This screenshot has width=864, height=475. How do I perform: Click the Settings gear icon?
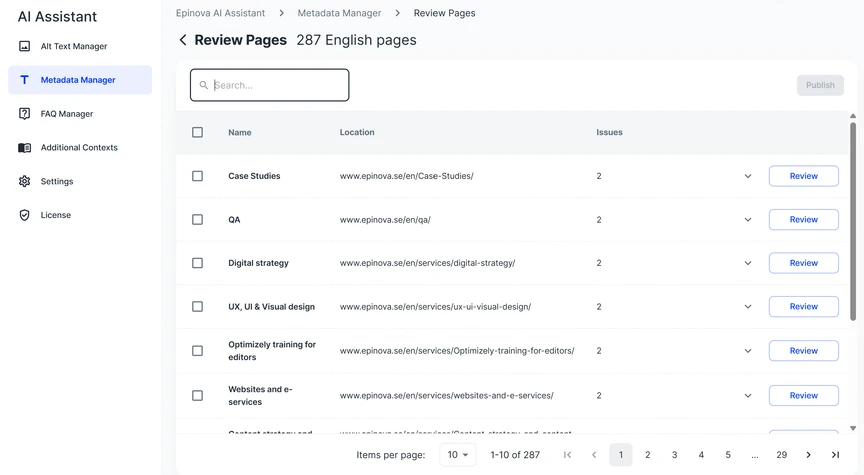coord(24,181)
